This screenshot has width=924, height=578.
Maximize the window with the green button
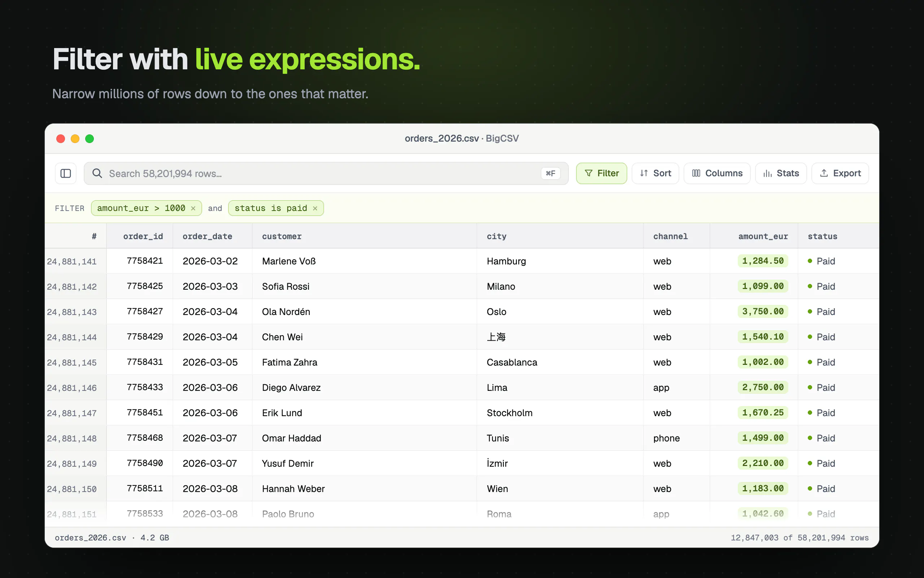[x=90, y=139]
